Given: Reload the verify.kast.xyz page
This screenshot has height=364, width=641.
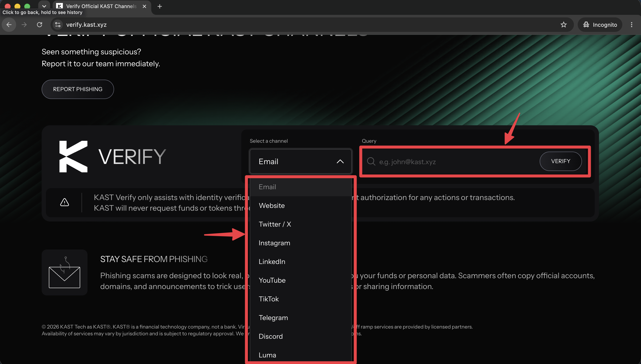Looking at the screenshot, I should [x=40, y=25].
